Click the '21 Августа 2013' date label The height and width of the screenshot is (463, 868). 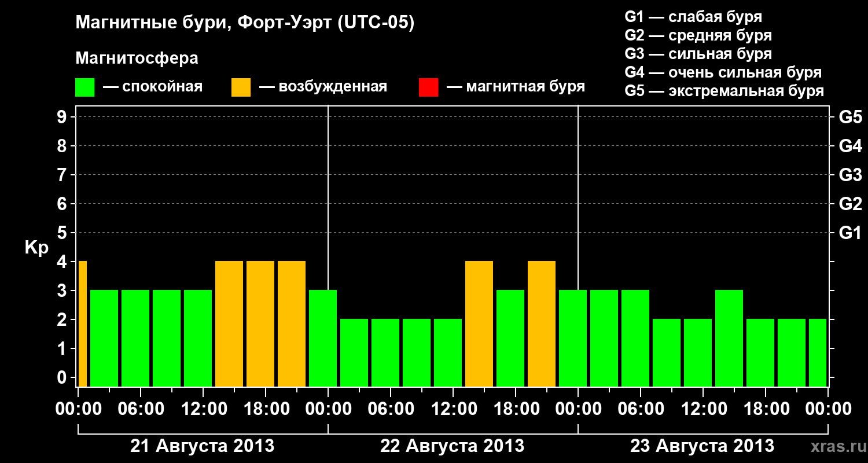pyautogui.click(x=203, y=446)
